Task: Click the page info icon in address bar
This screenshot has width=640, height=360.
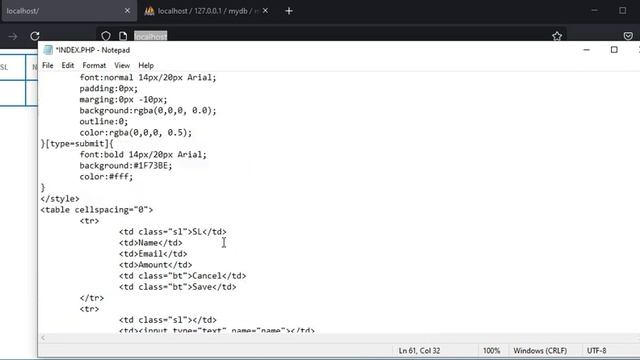Action: (123, 36)
